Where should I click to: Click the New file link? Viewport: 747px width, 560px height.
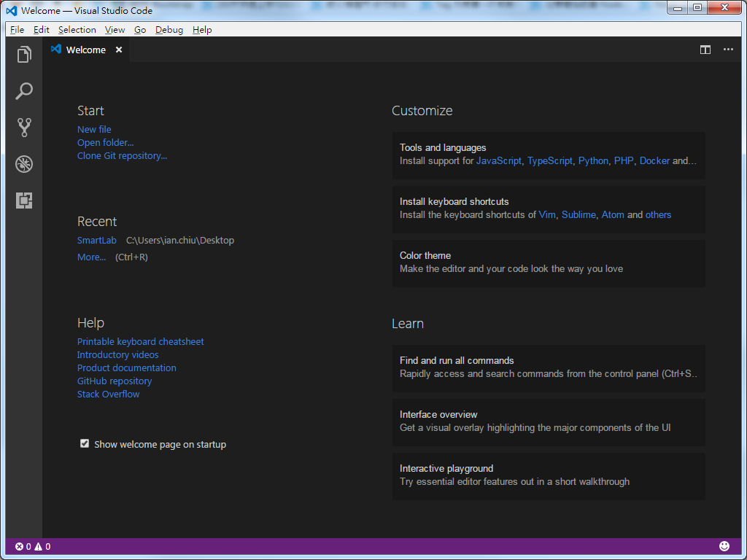[94, 128]
